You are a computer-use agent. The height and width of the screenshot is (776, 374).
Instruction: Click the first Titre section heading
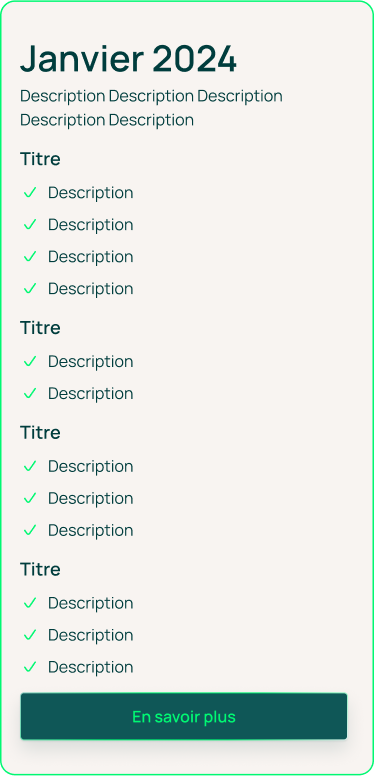pyautogui.click(x=40, y=159)
